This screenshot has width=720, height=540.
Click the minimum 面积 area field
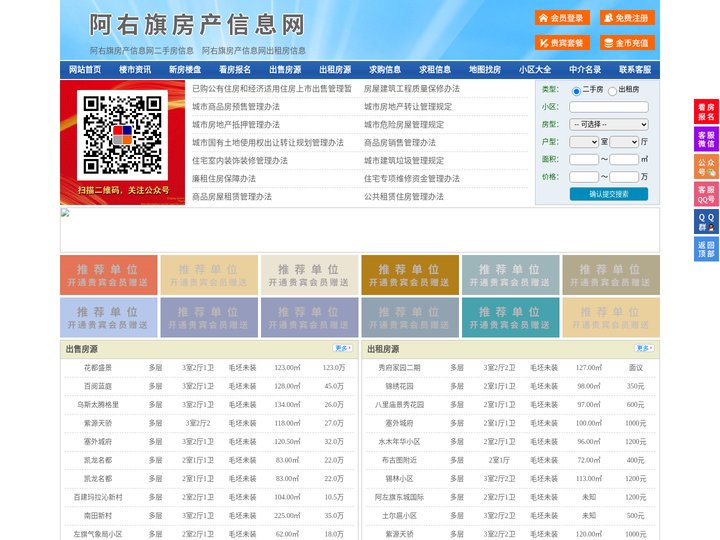click(x=584, y=159)
